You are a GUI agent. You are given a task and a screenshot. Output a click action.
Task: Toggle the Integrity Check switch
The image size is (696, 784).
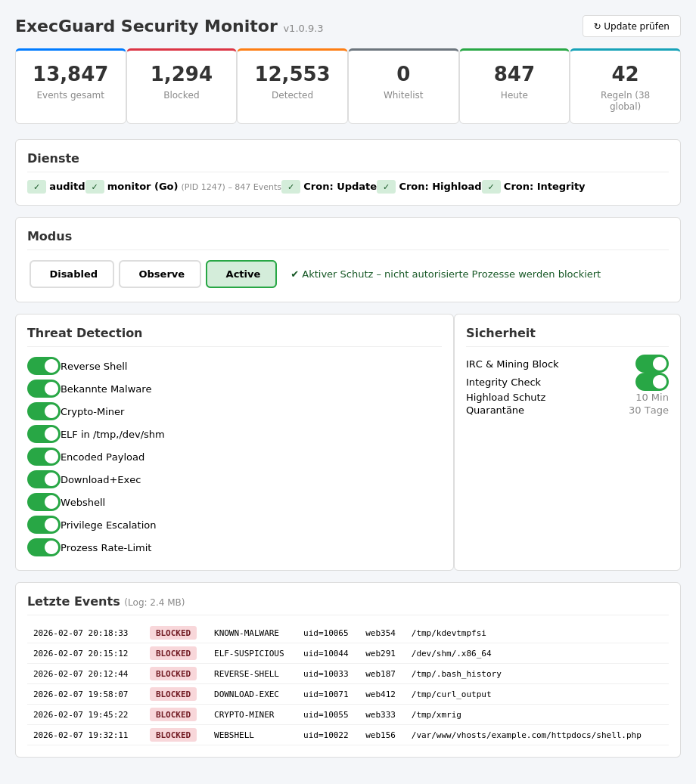(x=651, y=382)
